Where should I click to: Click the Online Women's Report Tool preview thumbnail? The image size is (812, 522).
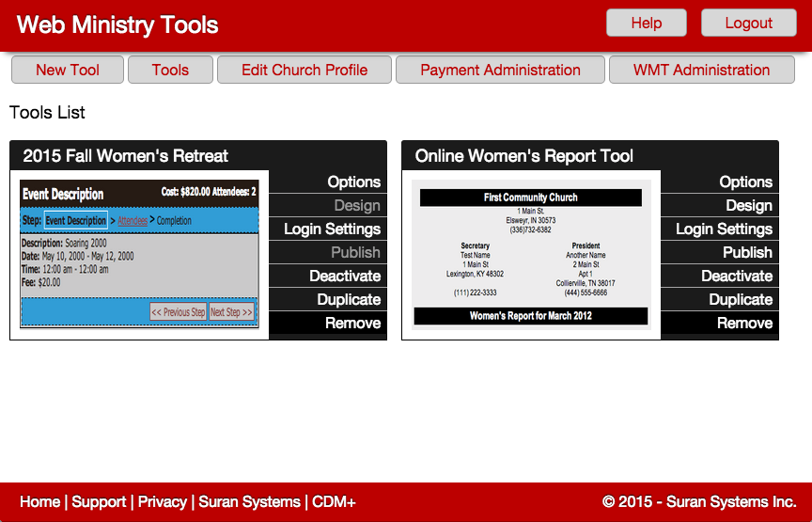[x=531, y=254]
